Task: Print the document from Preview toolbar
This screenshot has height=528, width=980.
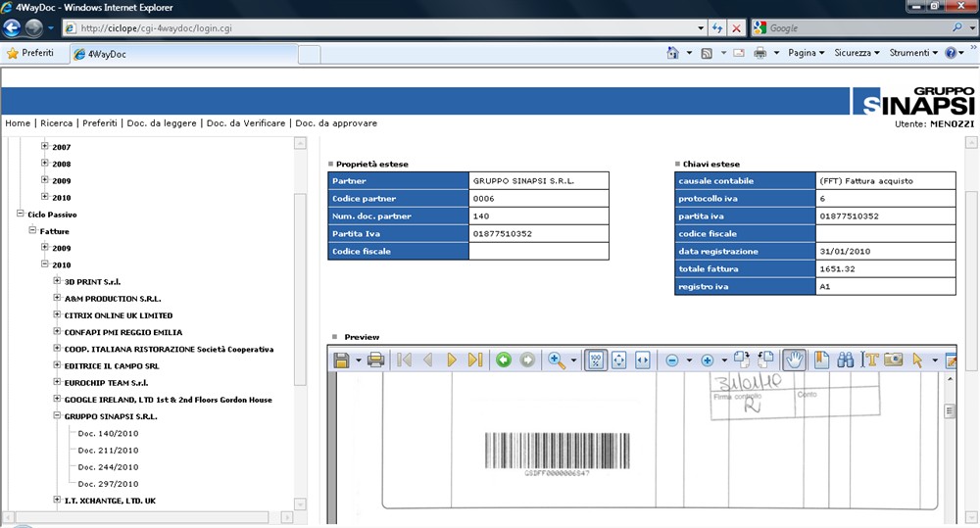Action: (375, 360)
